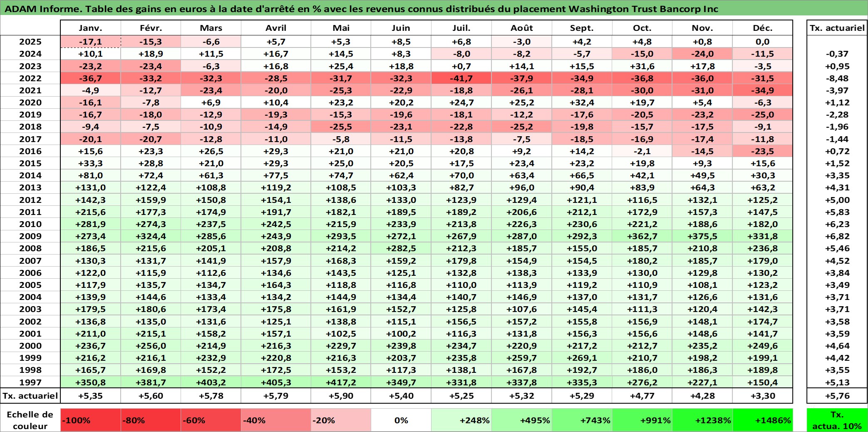Click the Août column header

point(522,28)
